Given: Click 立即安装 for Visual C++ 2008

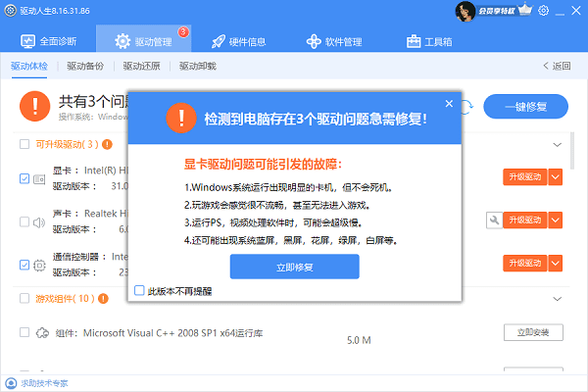Looking at the screenshot, I should 533,332.
